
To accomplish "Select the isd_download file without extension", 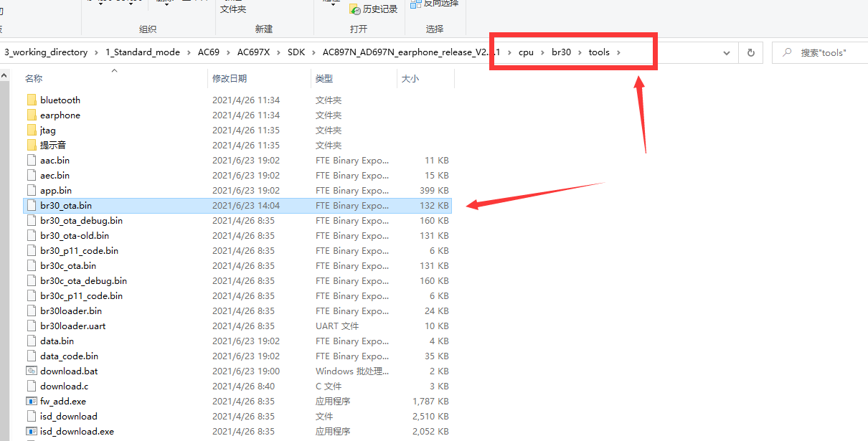I will (69, 416).
